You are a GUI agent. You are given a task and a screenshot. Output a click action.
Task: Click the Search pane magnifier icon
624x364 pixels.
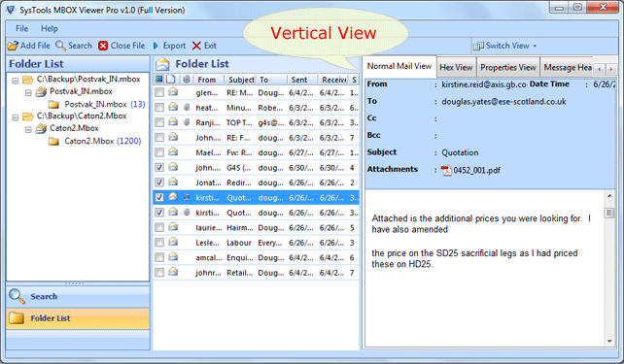click(17, 296)
